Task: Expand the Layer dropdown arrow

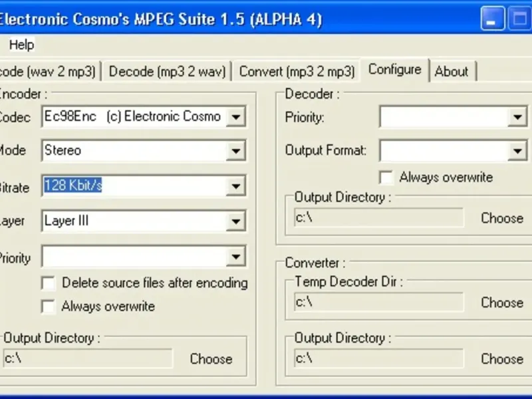Action: pyautogui.click(x=235, y=221)
